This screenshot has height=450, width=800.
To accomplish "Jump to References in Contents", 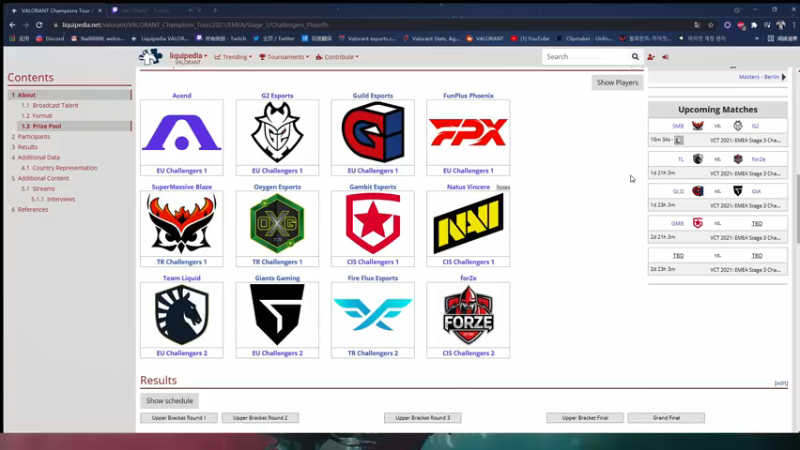I will coord(33,210).
